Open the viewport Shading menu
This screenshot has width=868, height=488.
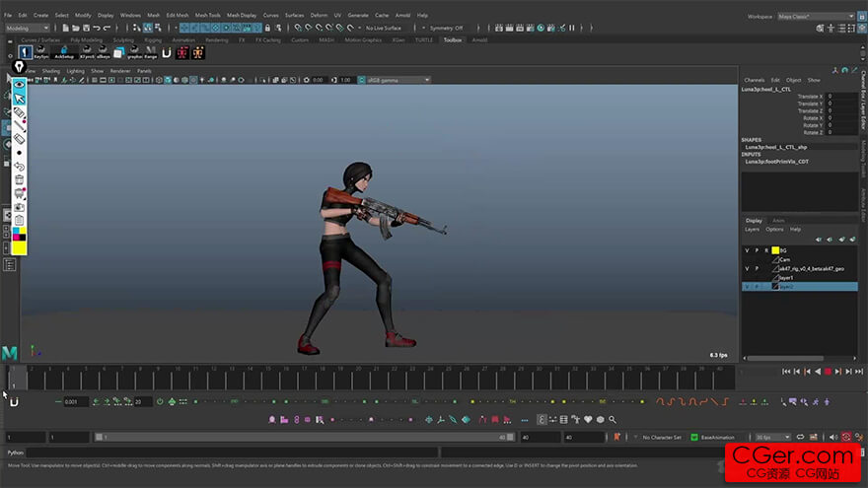[x=50, y=71]
